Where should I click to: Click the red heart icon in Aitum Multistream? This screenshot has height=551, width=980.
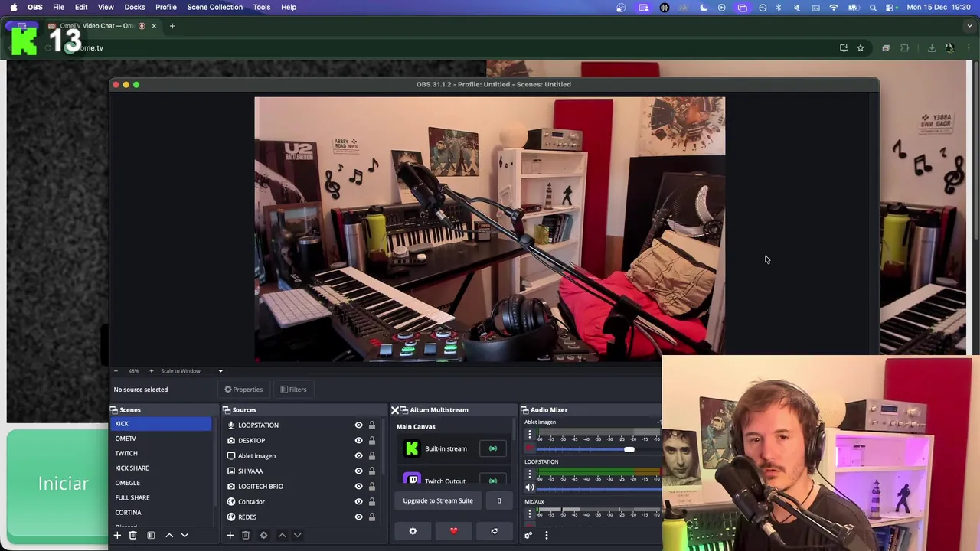[x=453, y=531]
